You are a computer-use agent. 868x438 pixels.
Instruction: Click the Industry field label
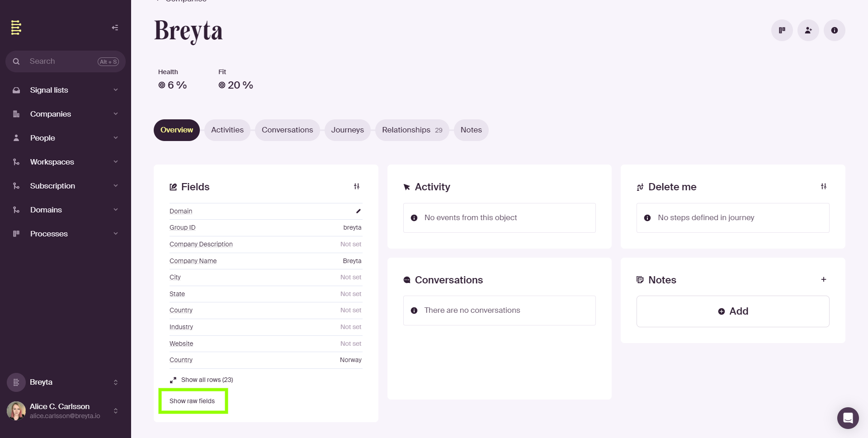click(181, 327)
